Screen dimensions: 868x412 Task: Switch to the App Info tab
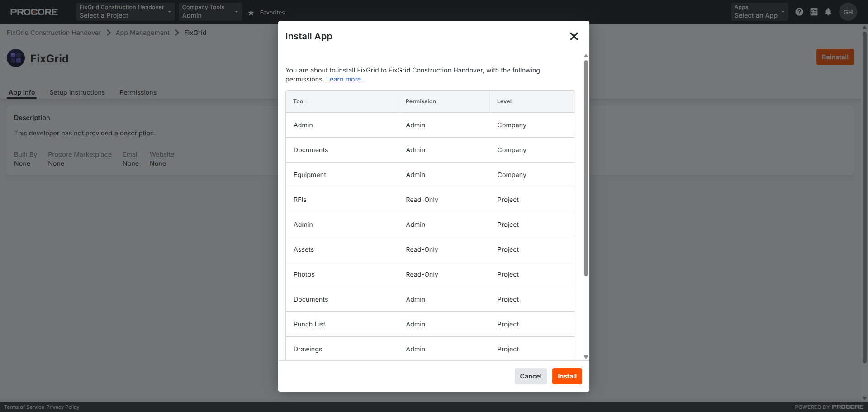(22, 92)
